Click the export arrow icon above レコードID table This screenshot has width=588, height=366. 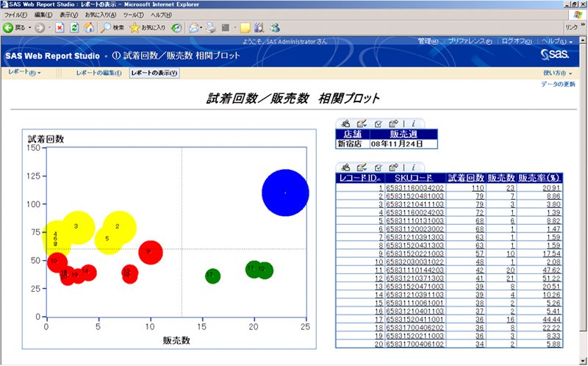click(x=393, y=168)
